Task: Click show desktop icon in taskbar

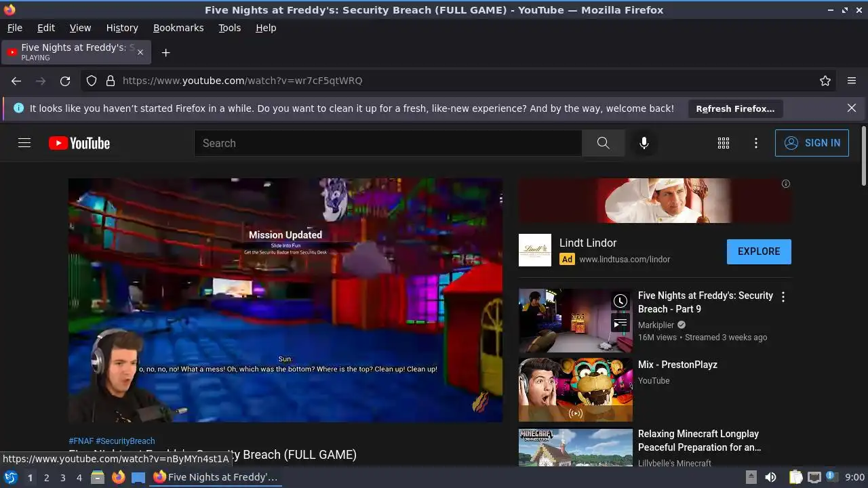Action: 138,477
